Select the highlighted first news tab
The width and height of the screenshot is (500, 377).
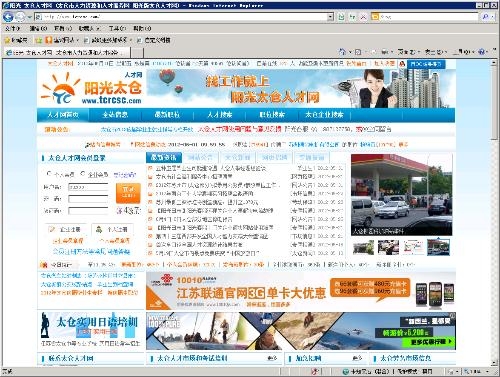[164, 157]
